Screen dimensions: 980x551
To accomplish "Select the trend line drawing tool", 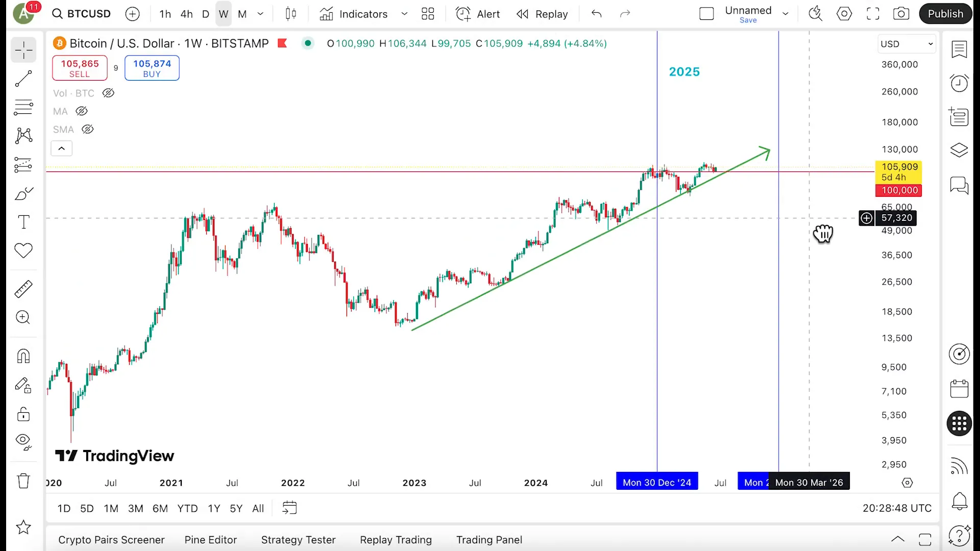I will (23, 79).
